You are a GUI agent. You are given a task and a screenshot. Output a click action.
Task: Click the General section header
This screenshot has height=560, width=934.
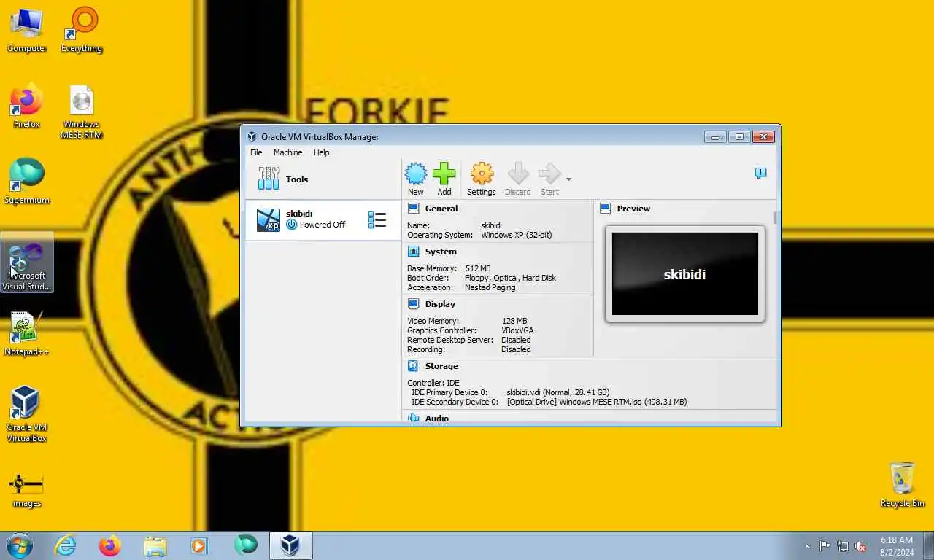coord(441,209)
